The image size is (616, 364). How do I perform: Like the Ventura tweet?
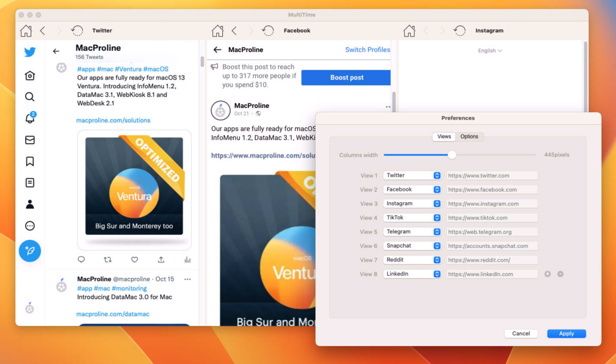(134, 260)
